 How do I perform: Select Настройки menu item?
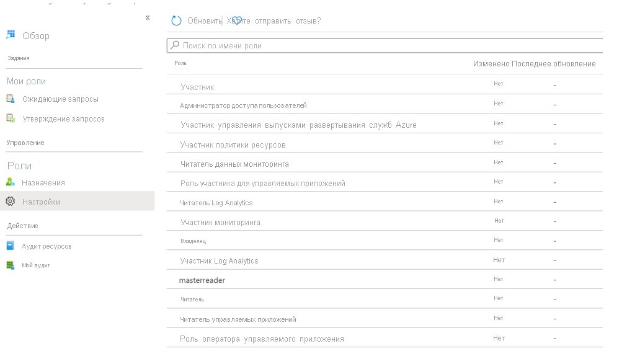pos(41,202)
